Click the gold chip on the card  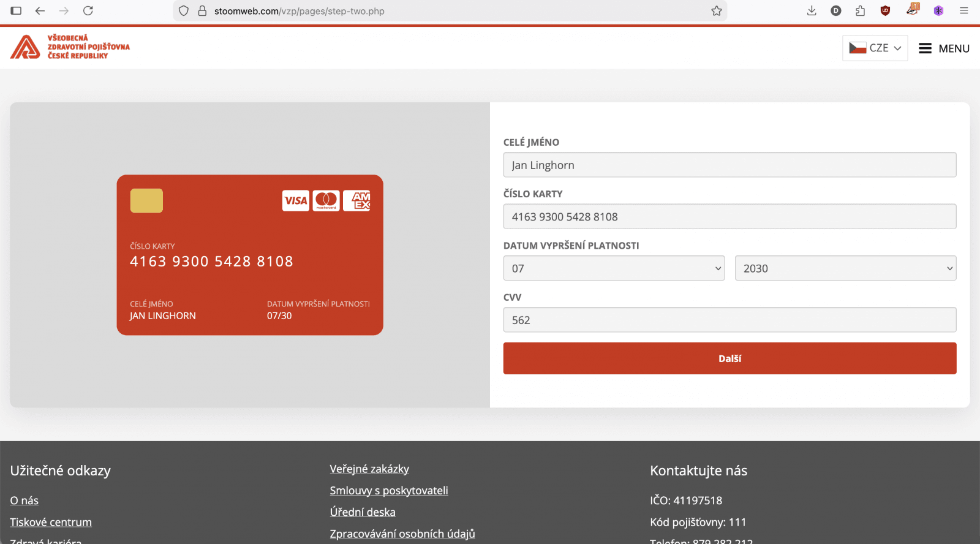tap(146, 200)
